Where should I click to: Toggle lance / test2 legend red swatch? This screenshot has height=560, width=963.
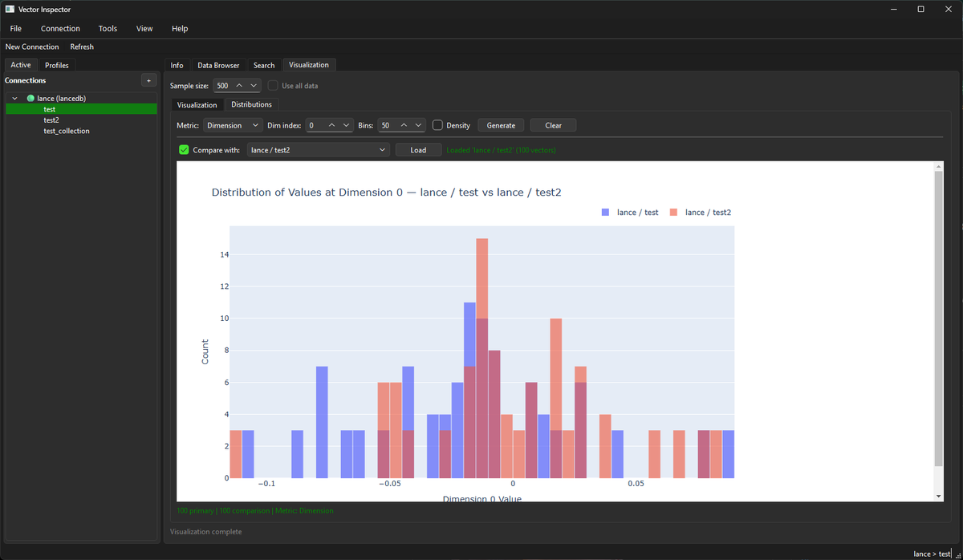tap(673, 213)
